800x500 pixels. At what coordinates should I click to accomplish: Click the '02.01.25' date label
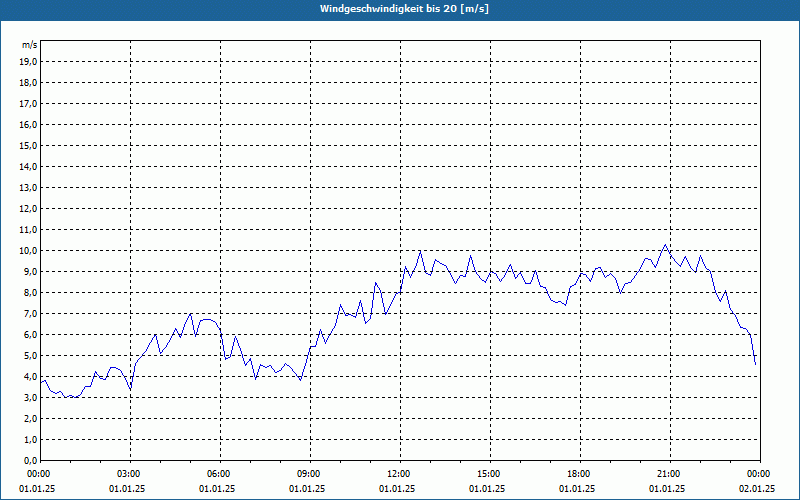click(x=757, y=489)
